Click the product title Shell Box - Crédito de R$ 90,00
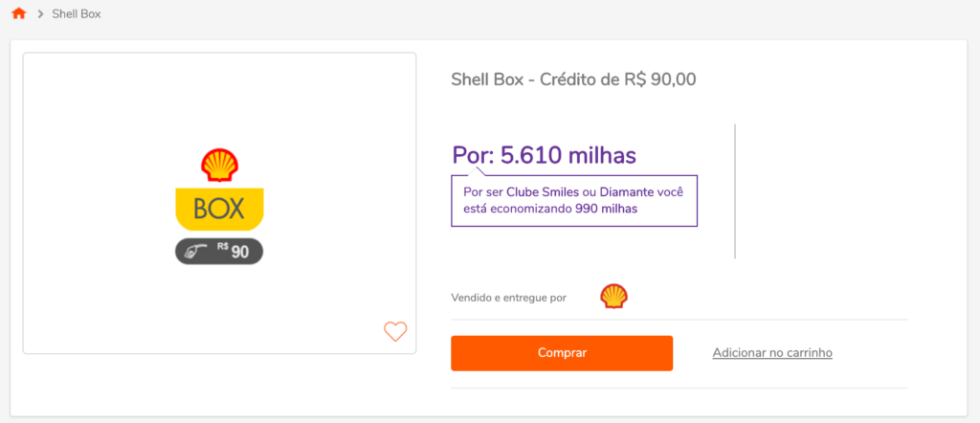The image size is (980, 423). (573, 78)
